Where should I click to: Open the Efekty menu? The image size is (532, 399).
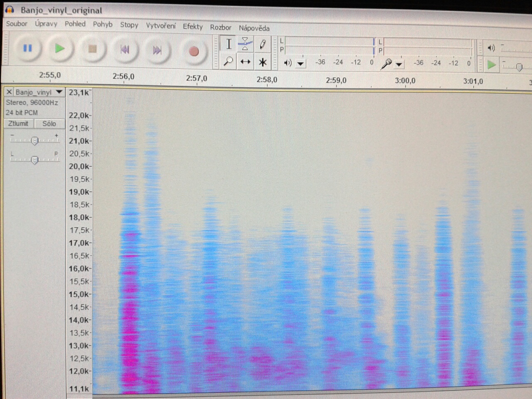point(193,27)
